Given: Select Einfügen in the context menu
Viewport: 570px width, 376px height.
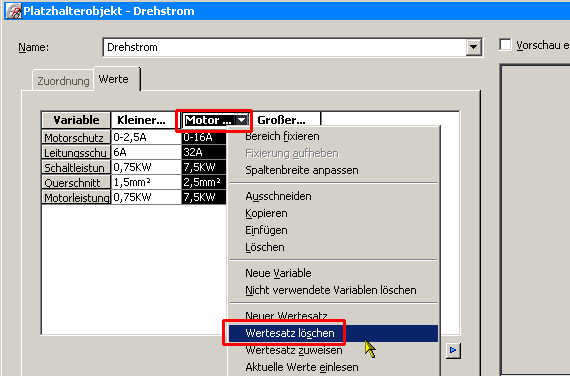Looking at the screenshot, I should [x=333, y=230].
